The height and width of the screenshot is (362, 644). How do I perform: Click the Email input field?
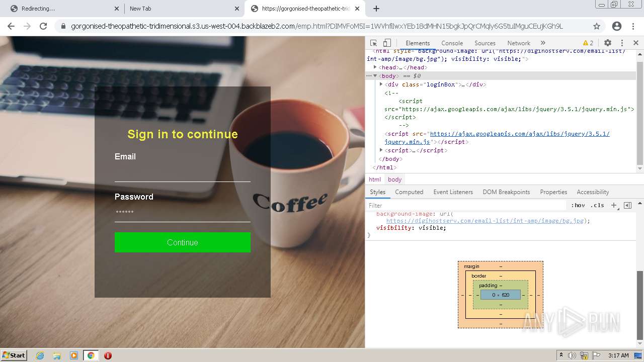pos(182,172)
